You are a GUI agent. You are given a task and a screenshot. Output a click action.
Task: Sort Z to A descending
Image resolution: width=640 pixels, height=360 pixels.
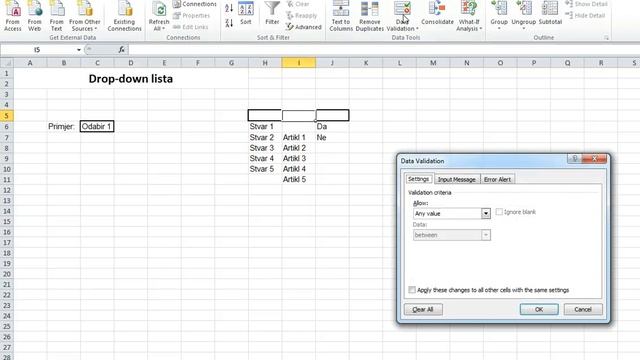[229, 23]
